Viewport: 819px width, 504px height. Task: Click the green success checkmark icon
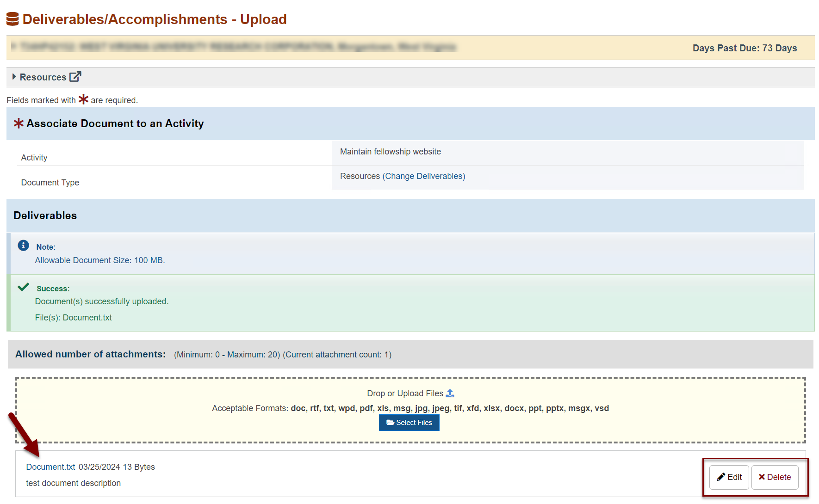23,287
